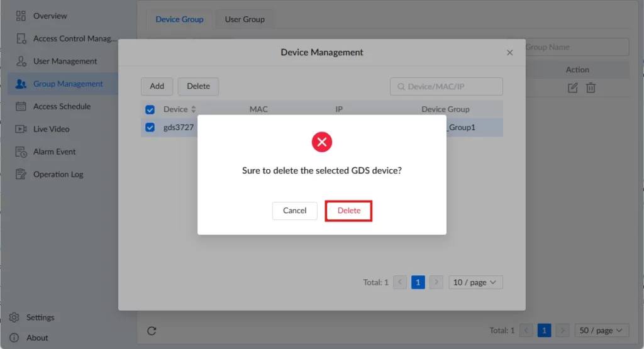Open Overview in the sidebar
Image resolution: width=644 pixels, height=349 pixels.
click(x=50, y=16)
